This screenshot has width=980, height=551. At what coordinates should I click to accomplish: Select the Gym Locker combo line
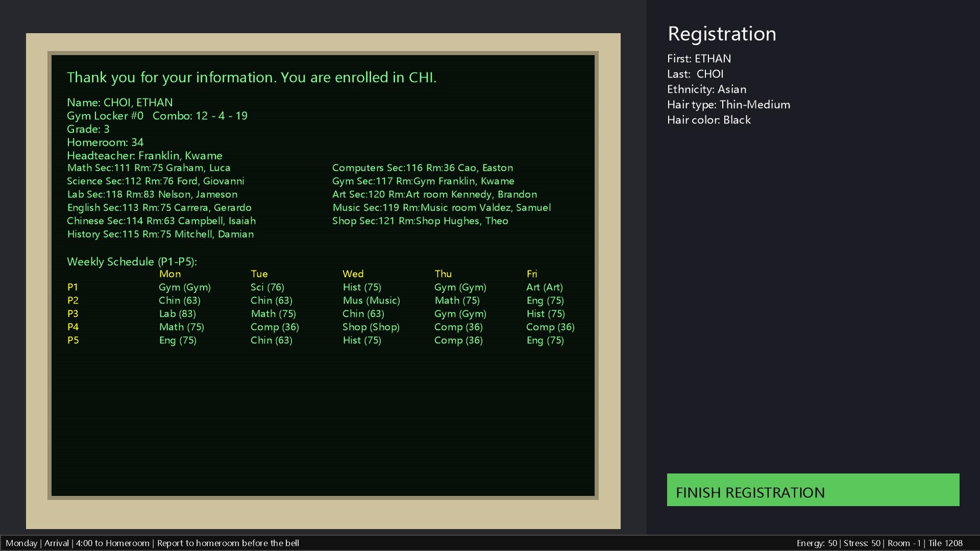pyautogui.click(x=157, y=116)
